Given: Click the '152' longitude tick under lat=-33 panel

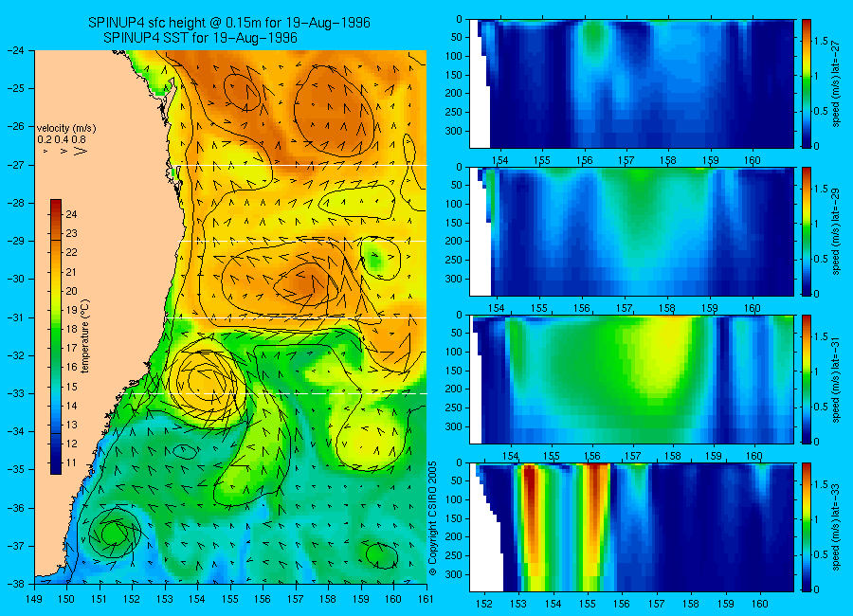Looking at the screenshot, I should coord(483,604).
